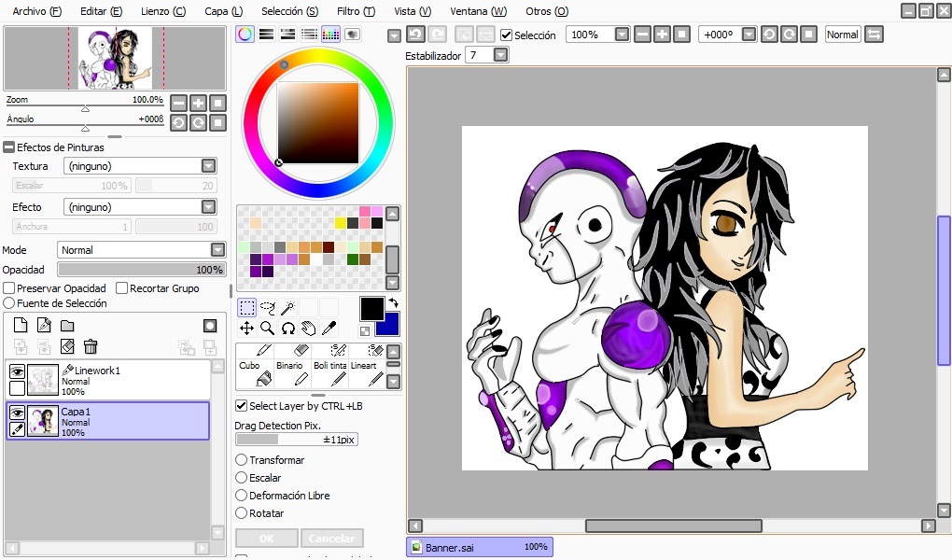952x560 pixels.
Task: Click the black foreground color swatch
Action: pyautogui.click(x=371, y=309)
